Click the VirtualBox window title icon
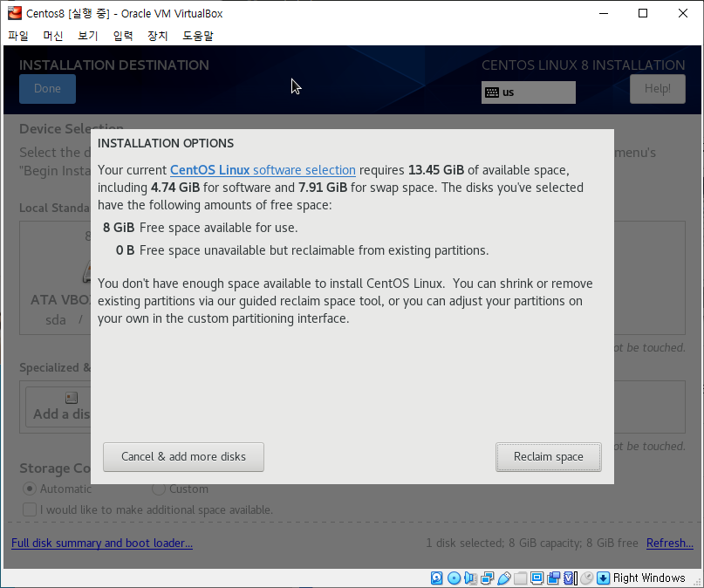Screen dimensions: 704x588 tap(14, 13)
